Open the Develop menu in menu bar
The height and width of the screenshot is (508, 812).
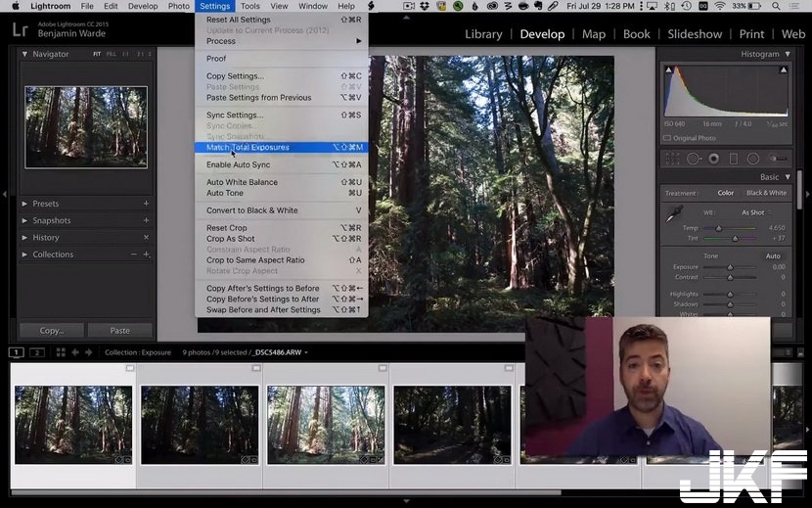point(143,6)
